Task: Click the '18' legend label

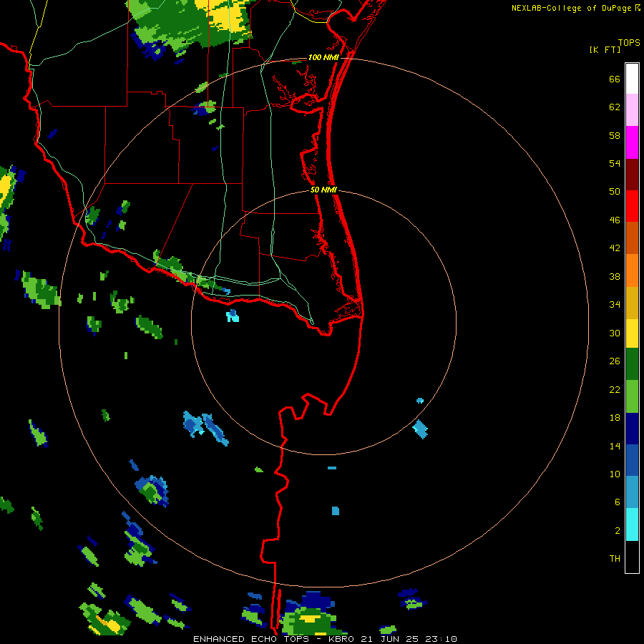Action: click(x=615, y=418)
